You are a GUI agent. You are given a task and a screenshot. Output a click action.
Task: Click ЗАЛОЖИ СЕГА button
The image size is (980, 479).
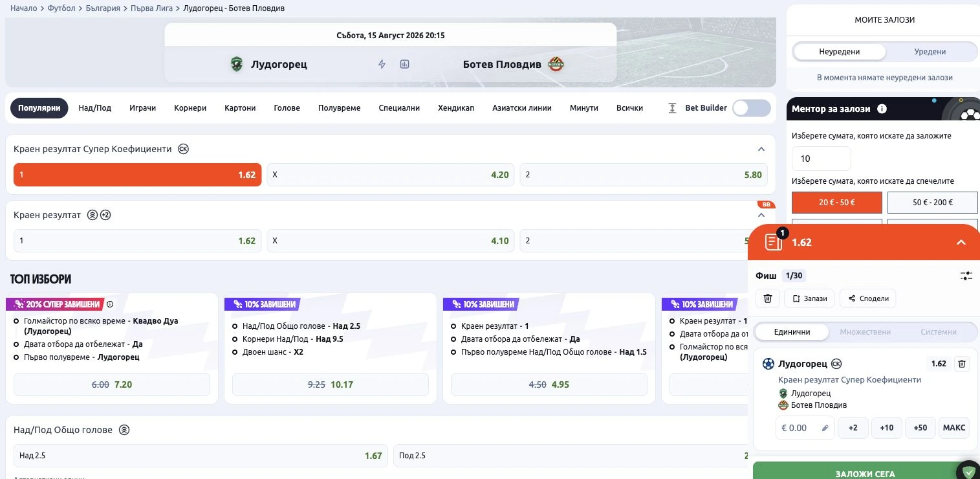click(x=866, y=471)
